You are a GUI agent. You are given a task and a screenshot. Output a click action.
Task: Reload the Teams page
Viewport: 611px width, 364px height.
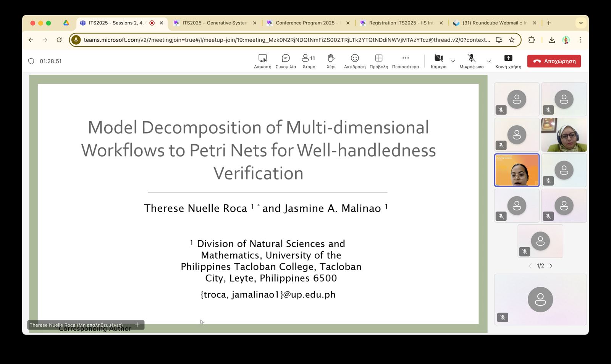tap(59, 40)
